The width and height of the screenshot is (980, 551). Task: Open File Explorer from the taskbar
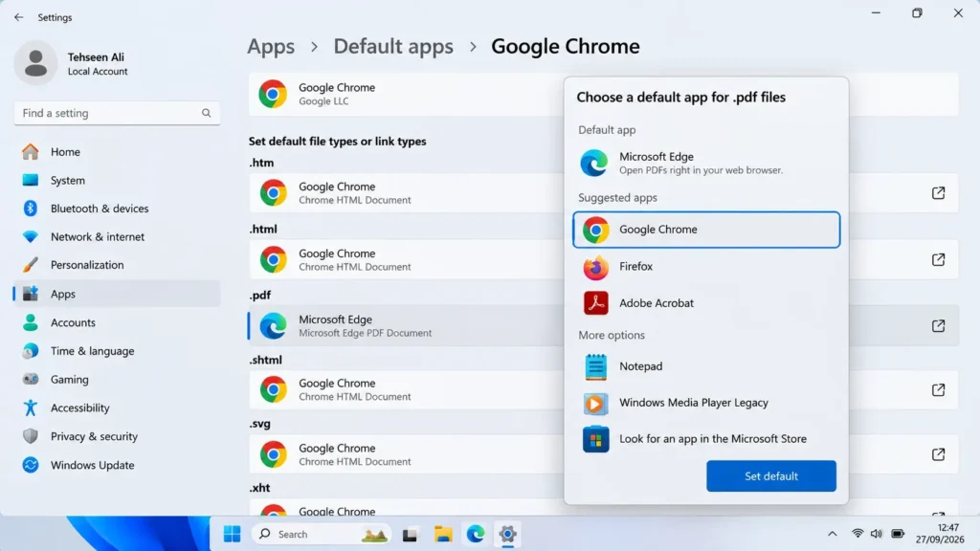(443, 534)
